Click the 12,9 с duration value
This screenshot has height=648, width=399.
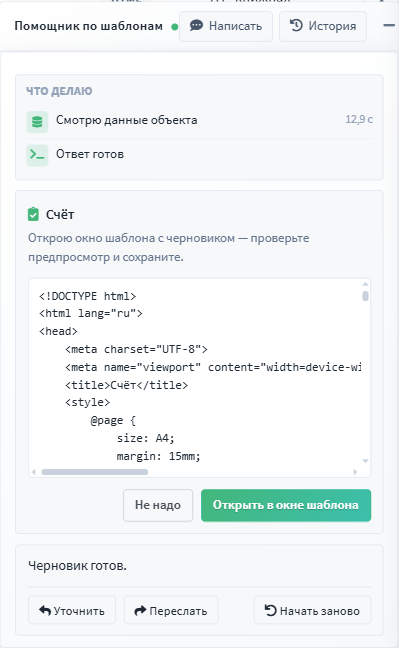click(x=359, y=119)
